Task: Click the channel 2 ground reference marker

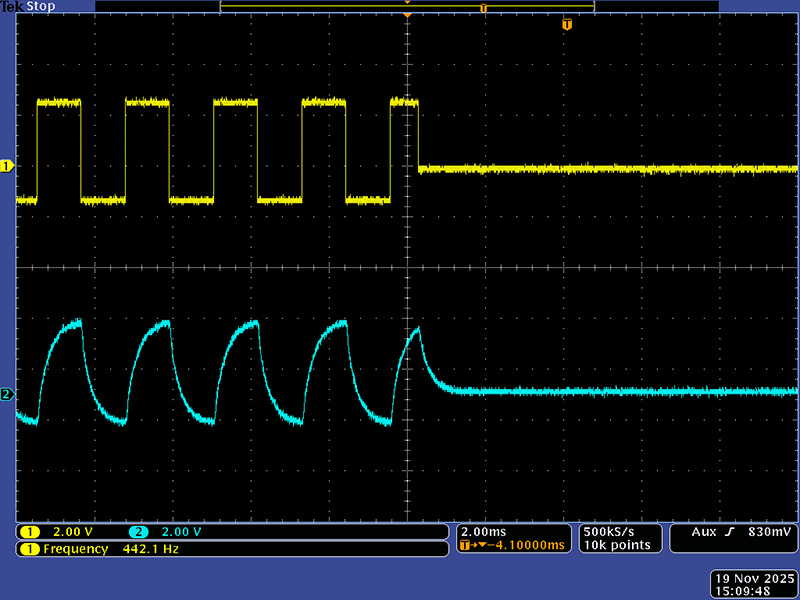Action: pyautogui.click(x=6, y=395)
